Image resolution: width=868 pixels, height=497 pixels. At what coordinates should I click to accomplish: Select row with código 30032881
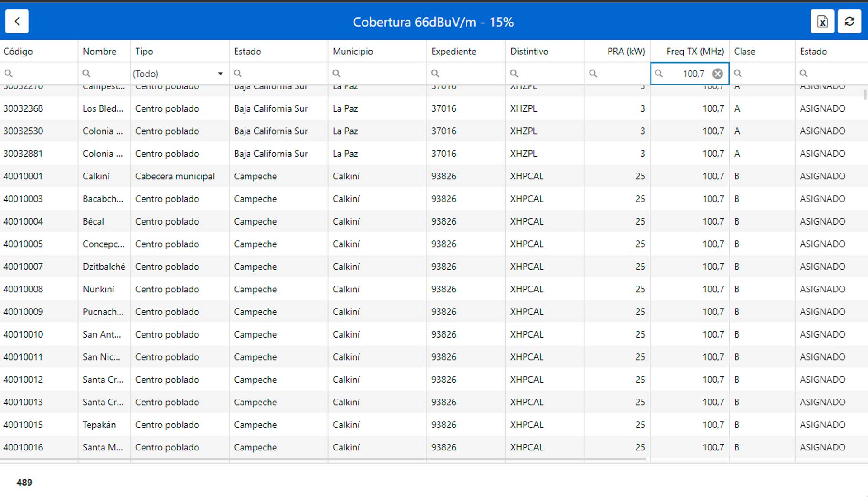[x=434, y=154]
